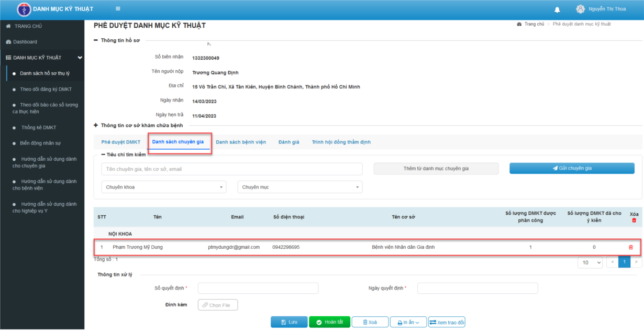The width and height of the screenshot is (644, 332).
Task: Click the DANH MỤC KỸ THUẬT header title
Action: click(63, 9)
